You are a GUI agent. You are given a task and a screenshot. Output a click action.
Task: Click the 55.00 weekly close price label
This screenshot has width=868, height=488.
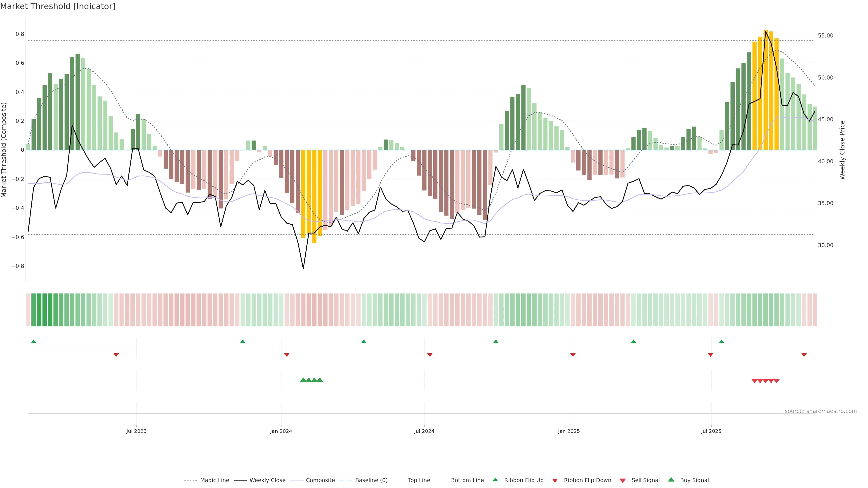(826, 36)
